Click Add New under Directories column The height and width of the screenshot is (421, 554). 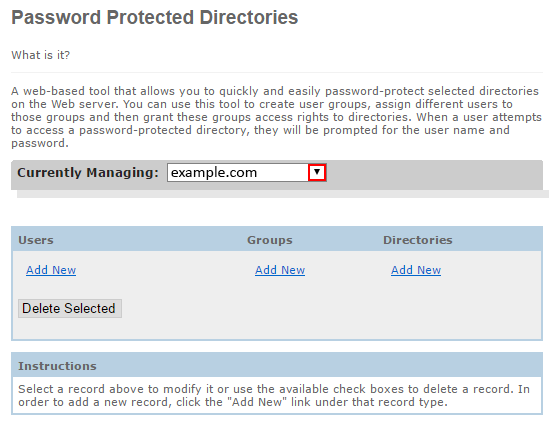coord(416,270)
